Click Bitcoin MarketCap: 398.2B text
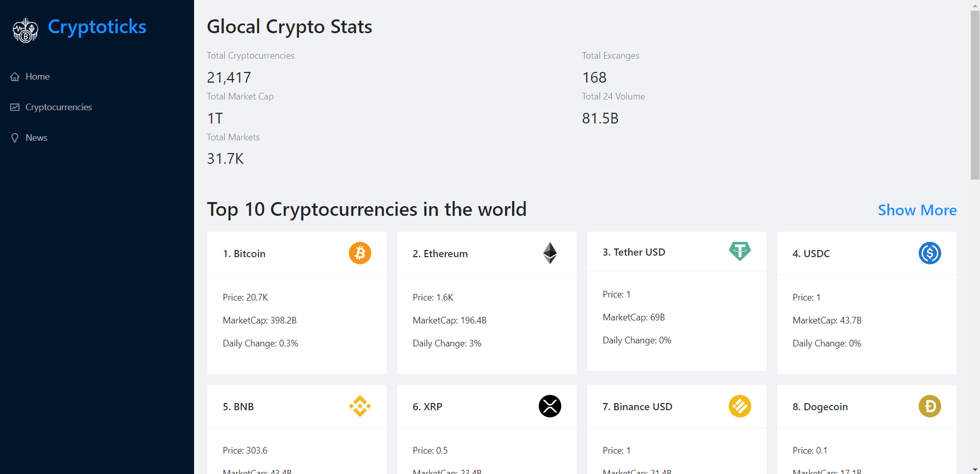This screenshot has width=980, height=474. tap(259, 320)
